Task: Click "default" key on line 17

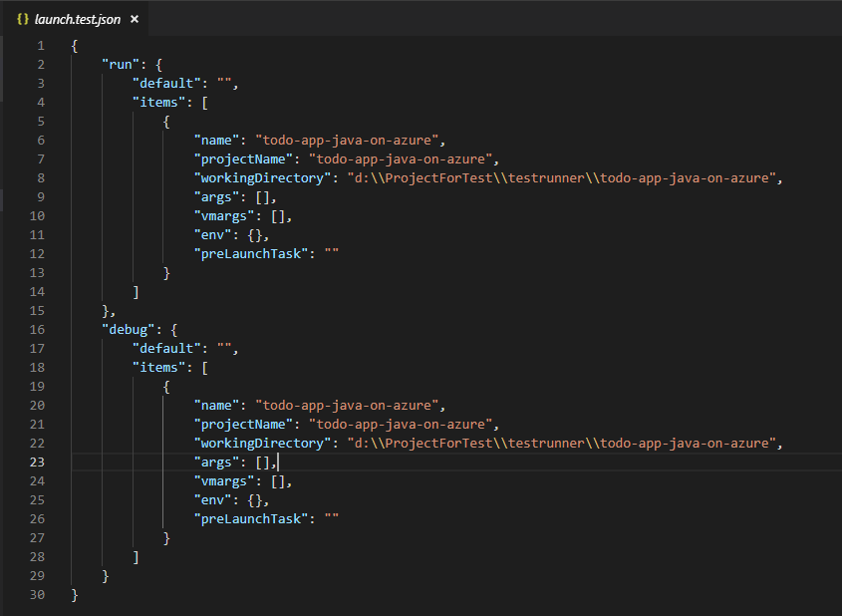Action: pos(166,349)
